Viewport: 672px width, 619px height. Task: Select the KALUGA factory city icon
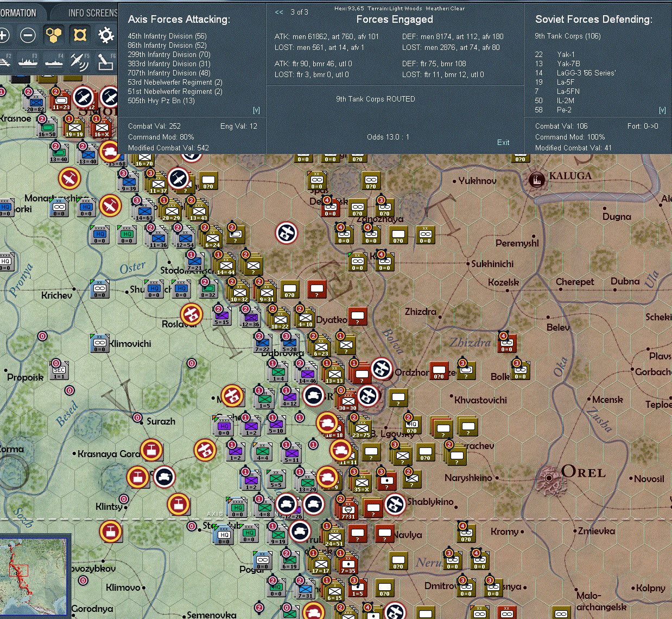537,179
